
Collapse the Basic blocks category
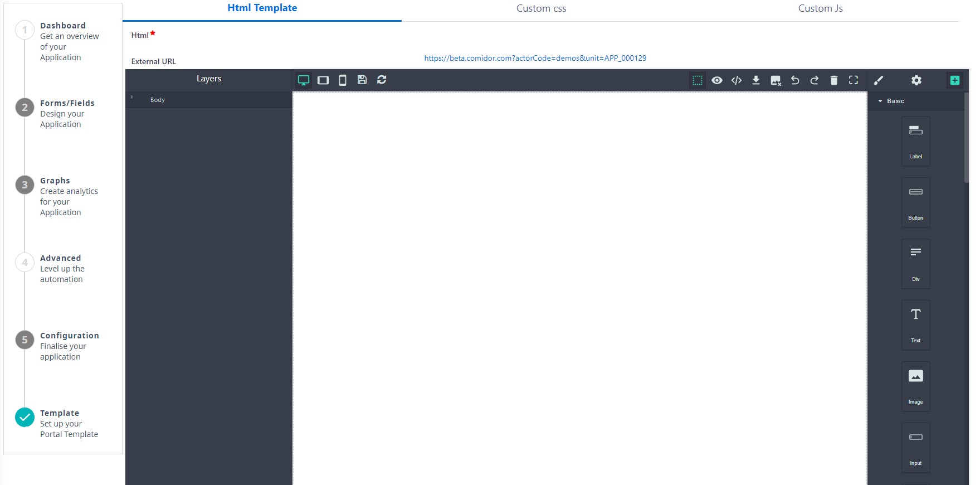click(x=916, y=101)
